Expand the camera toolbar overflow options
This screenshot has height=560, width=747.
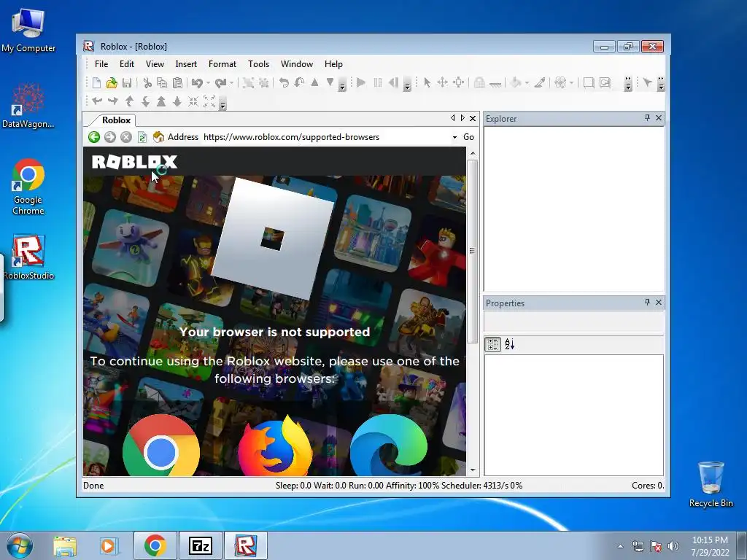coord(223,105)
